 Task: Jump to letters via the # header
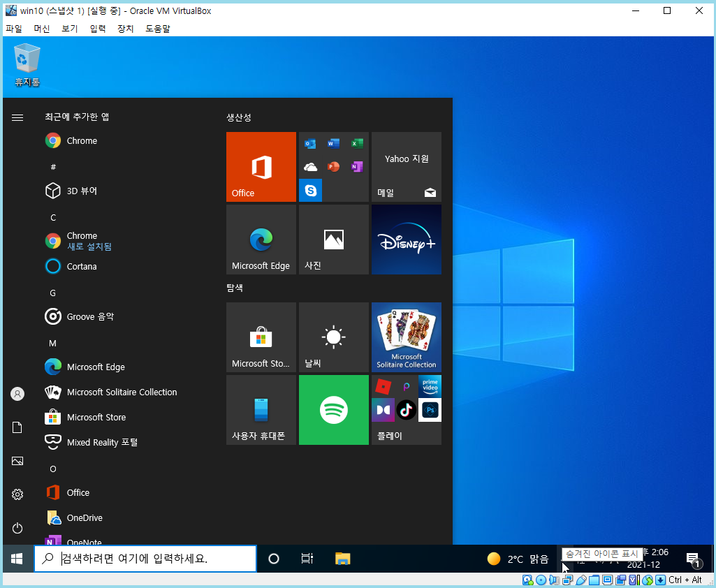pos(53,167)
